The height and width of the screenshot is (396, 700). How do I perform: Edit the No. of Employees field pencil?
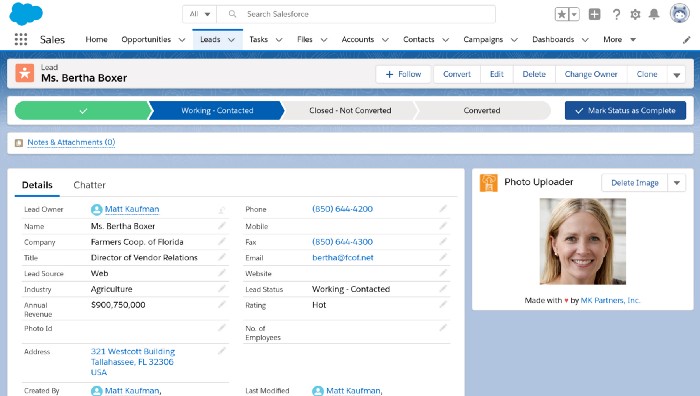pyautogui.click(x=443, y=327)
